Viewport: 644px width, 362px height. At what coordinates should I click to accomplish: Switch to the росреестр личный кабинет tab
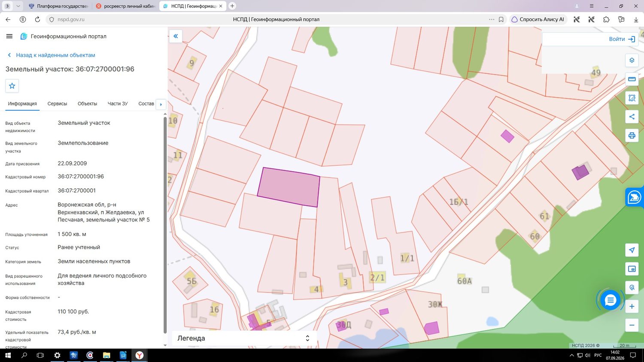[x=125, y=6]
